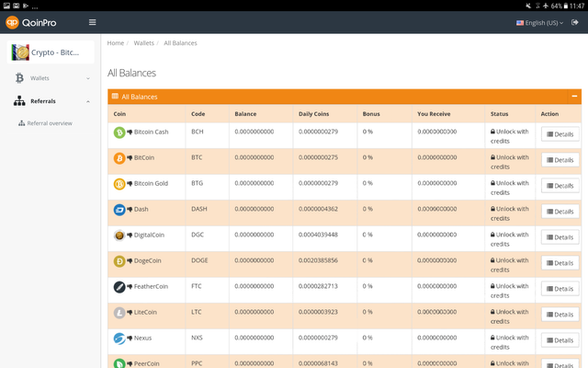The width and height of the screenshot is (588, 368).
Task: Click the mute status icon
Action: (528, 6)
